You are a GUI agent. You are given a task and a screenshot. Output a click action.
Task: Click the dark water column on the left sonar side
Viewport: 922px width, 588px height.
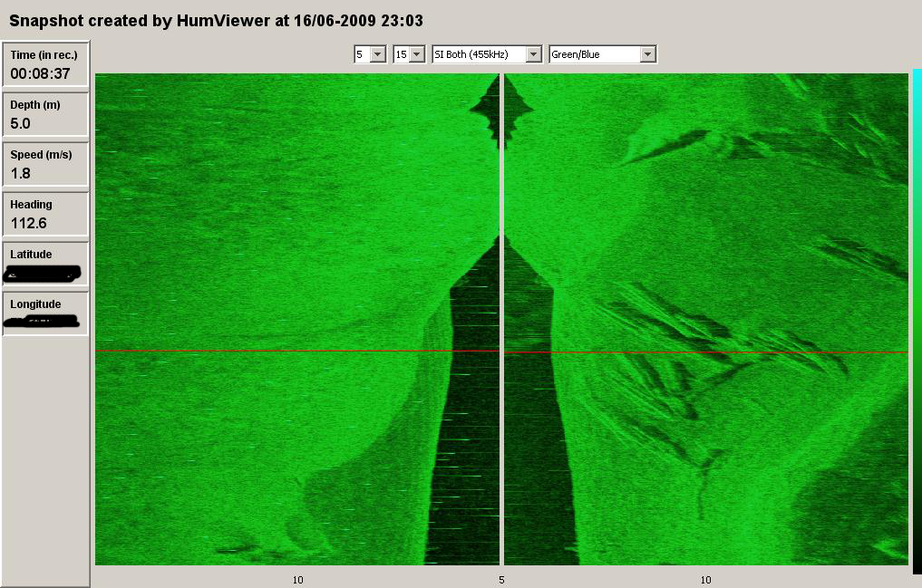[x=467, y=453]
